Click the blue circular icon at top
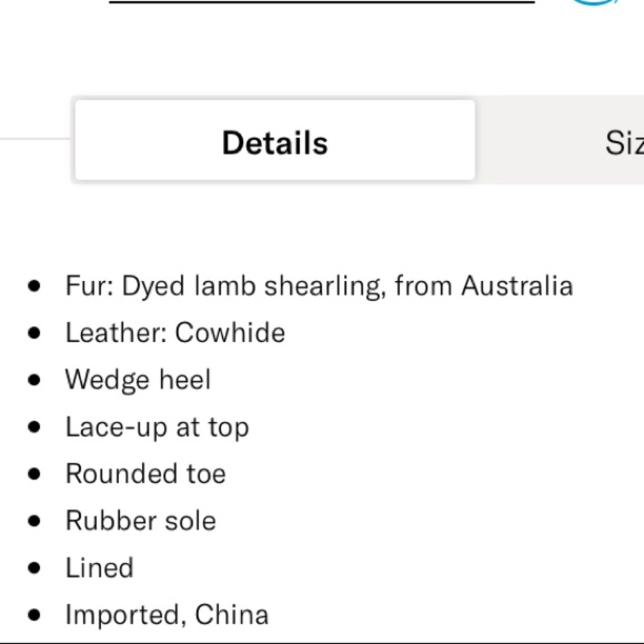The image size is (644, 644). [594, 2]
